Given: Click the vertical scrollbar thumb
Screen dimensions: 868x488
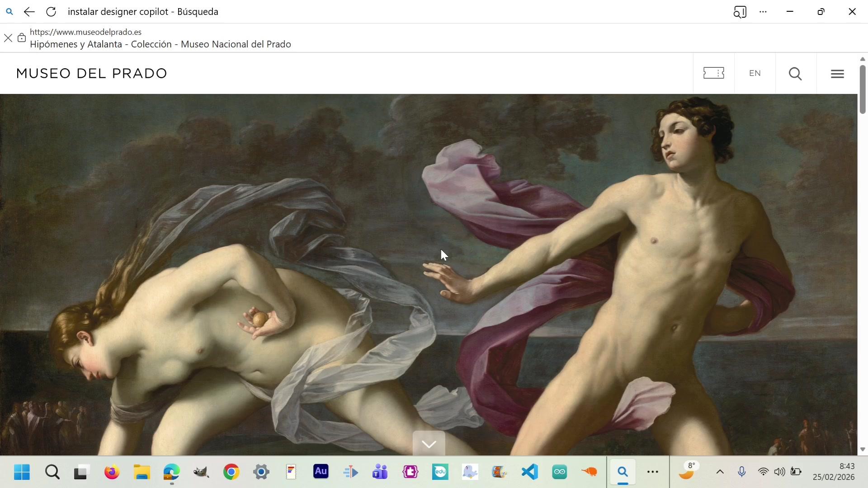Looking at the screenshot, I should 862,89.
